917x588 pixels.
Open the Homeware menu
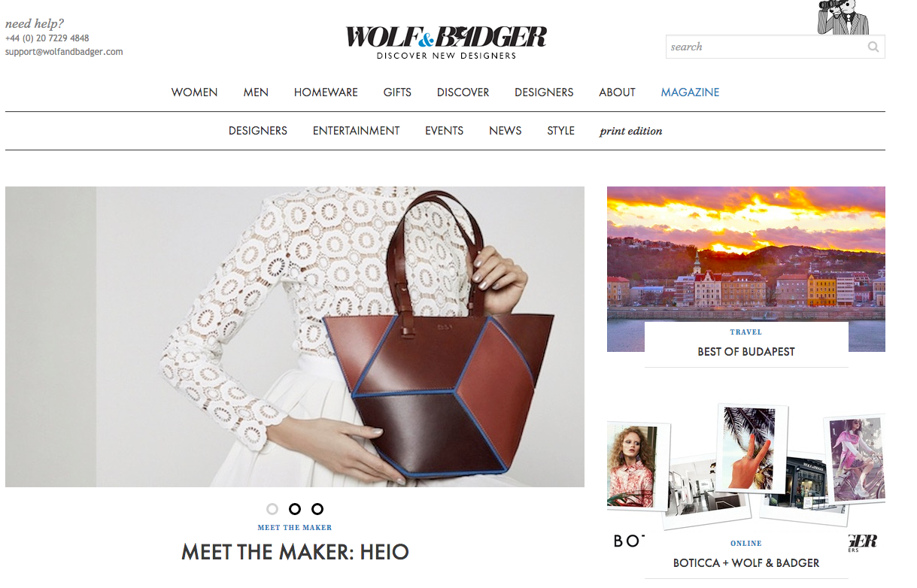tap(326, 92)
